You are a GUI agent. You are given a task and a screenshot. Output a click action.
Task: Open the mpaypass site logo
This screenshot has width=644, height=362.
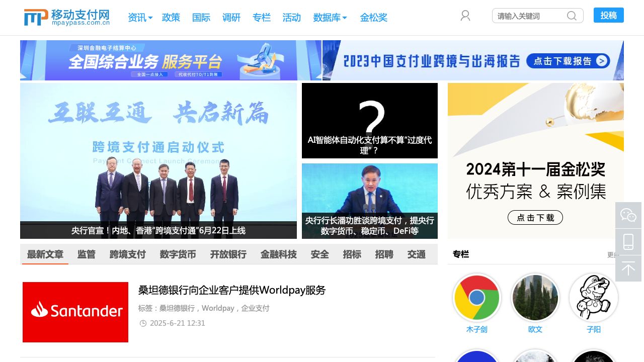tap(67, 17)
